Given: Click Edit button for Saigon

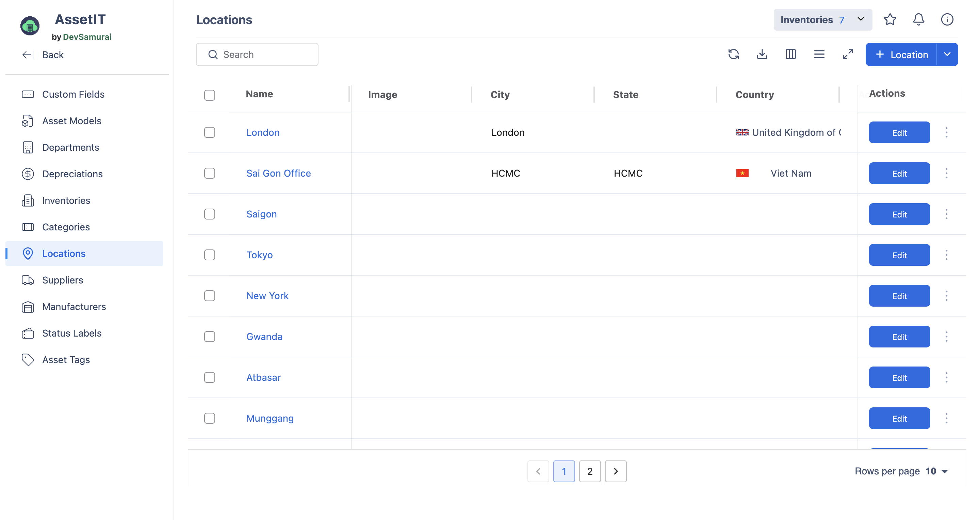Looking at the screenshot, I should [899, 214].
